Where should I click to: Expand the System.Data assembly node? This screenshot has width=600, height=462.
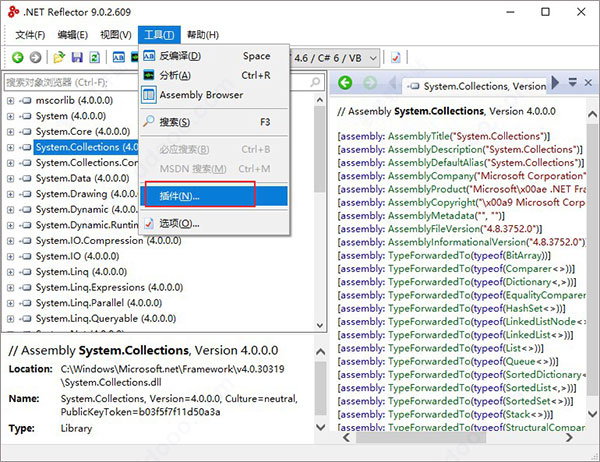point(11,179)
